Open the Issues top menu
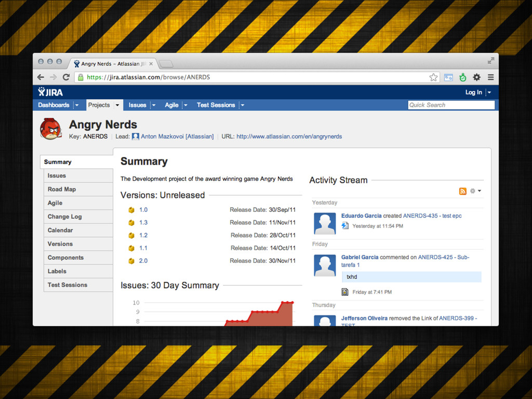 tap(137, 105)
